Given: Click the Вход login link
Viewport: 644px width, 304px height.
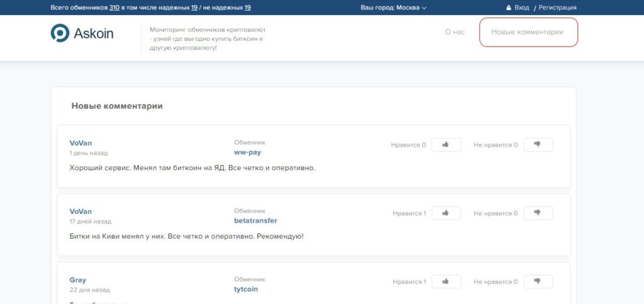Looking at the screenshot, I should (521, 8).
